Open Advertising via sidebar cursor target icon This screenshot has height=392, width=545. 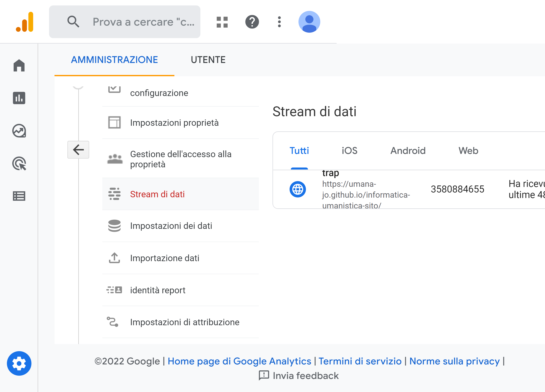19,164
